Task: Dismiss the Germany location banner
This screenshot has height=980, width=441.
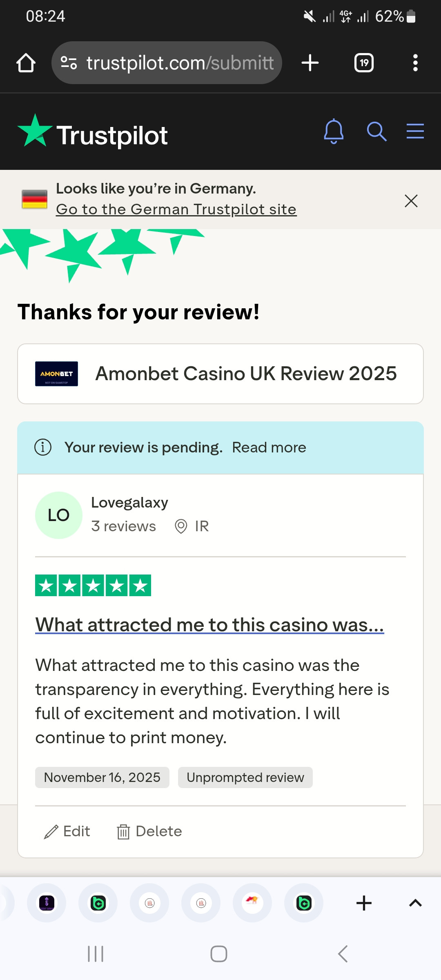Action: (x=411, y=201)
